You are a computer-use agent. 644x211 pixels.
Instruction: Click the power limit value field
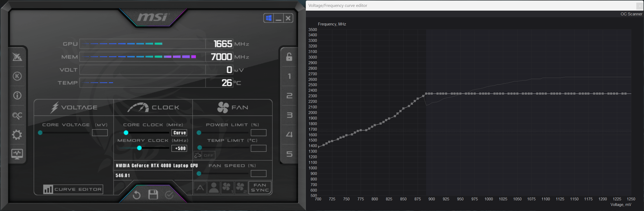point(259,133)
